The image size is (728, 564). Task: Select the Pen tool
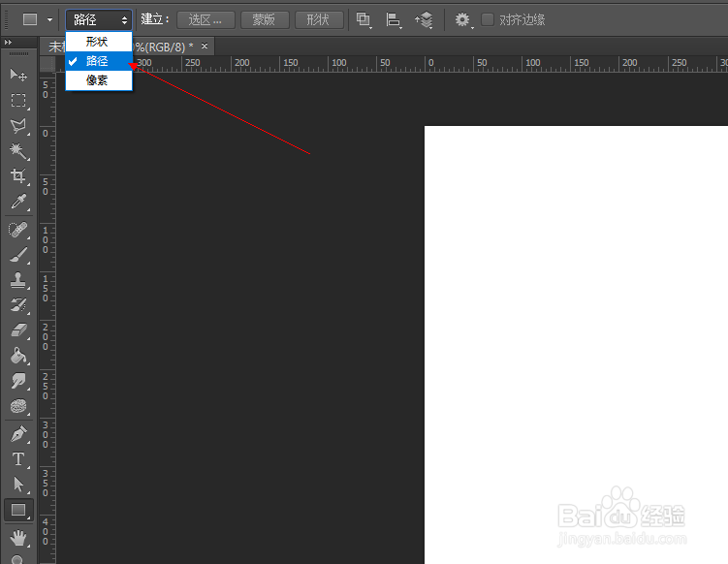pyautogui.click(x=18, y=434)
